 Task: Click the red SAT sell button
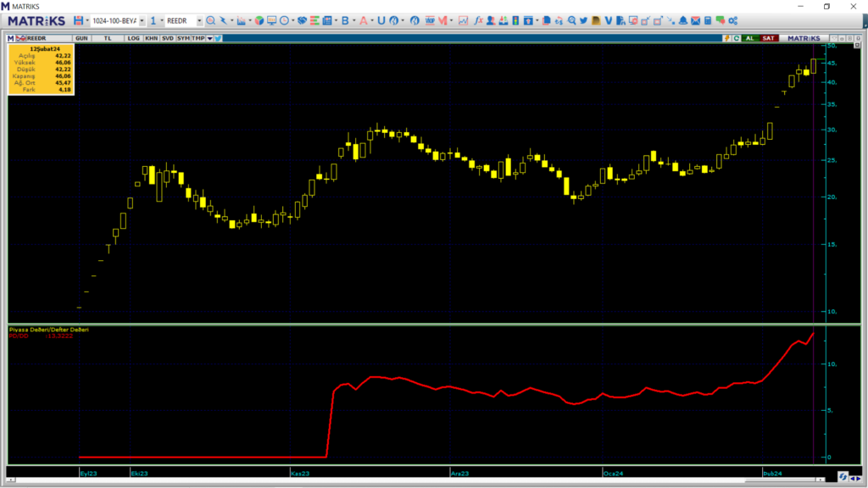point(768,38)
